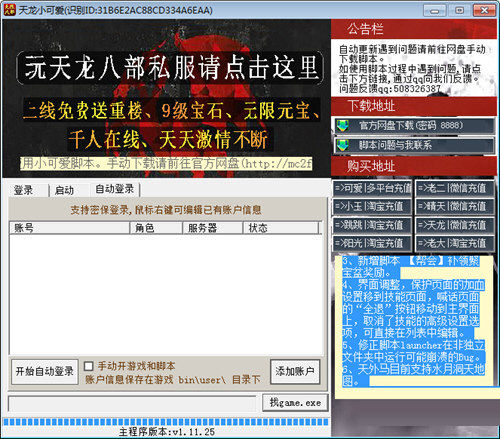Image resolution: width=500 pixels, height=439 pixels.
Task: Open 可爱 多平台充值 purchase link
Action: click(373, 188)
